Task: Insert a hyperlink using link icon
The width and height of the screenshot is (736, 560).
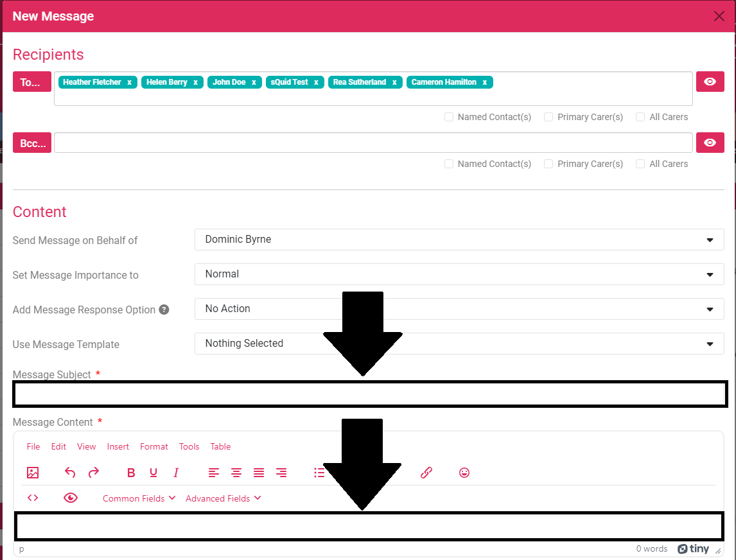Action: pyautogui.click(x=426, y=473)
